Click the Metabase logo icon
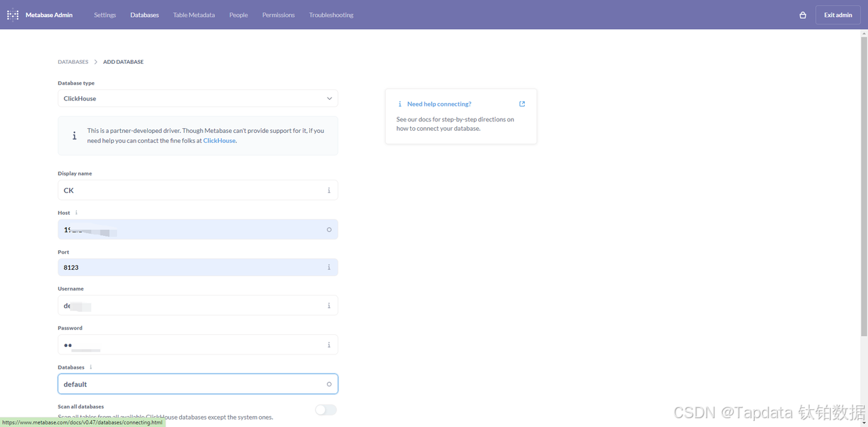The image size is (868, 427). pos(13,15)
